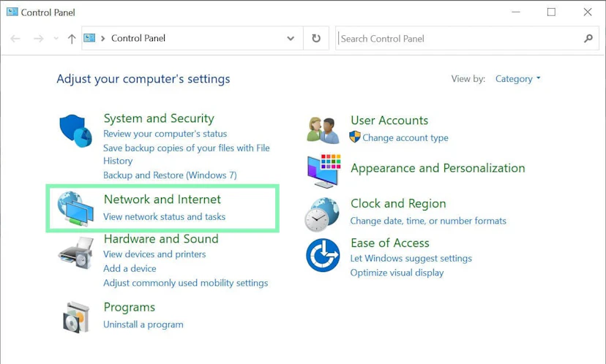
Task: Click View devices and printers
Action: pyautogui.click(x=154, y=254)
